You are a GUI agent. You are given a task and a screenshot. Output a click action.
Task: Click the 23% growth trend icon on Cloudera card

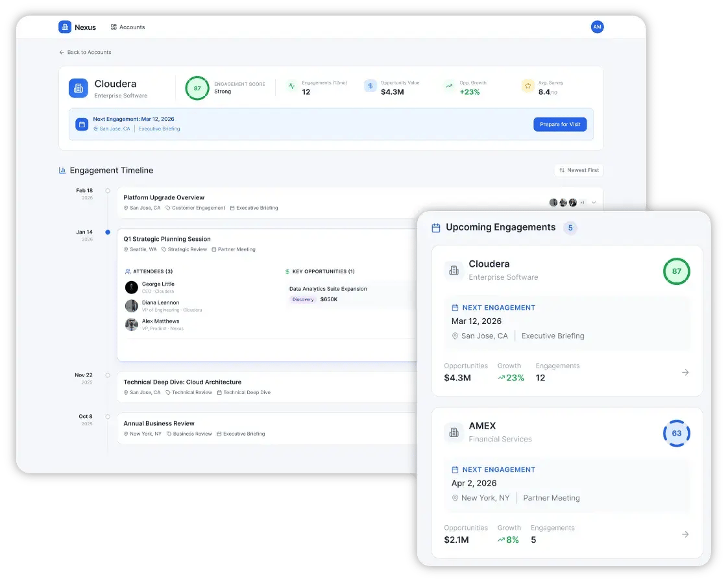501,378
